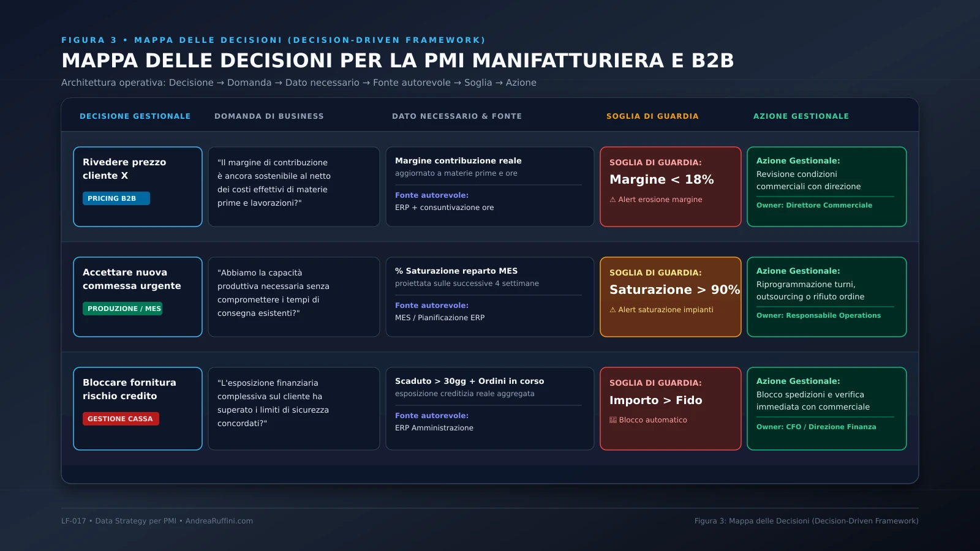The width and height of the screenshot is (980, 551).
Task: Click 'Blocco spedizioni e verifica immediata' text
Action: 813,400
